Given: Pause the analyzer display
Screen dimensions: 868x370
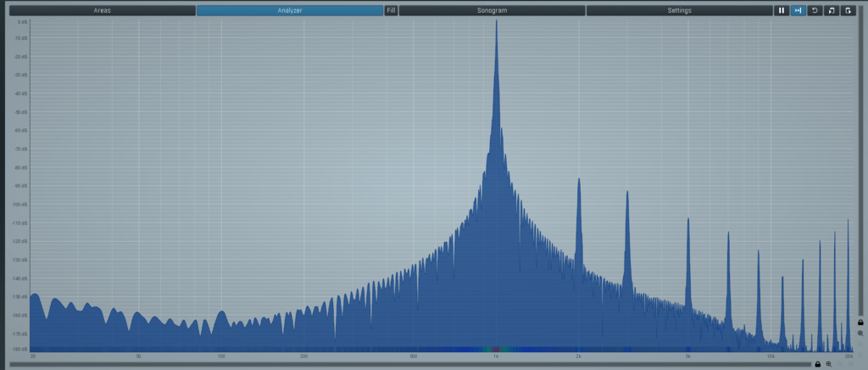Looking at the screenshot, I should [x=781, y=10].
